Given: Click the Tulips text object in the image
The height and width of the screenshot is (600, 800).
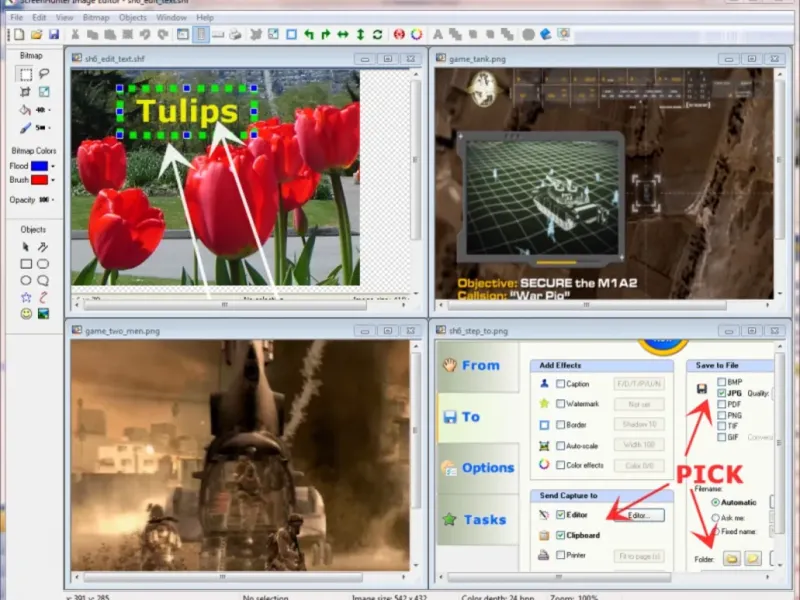Looking at the screenshot, I should (x=187, y=111).
